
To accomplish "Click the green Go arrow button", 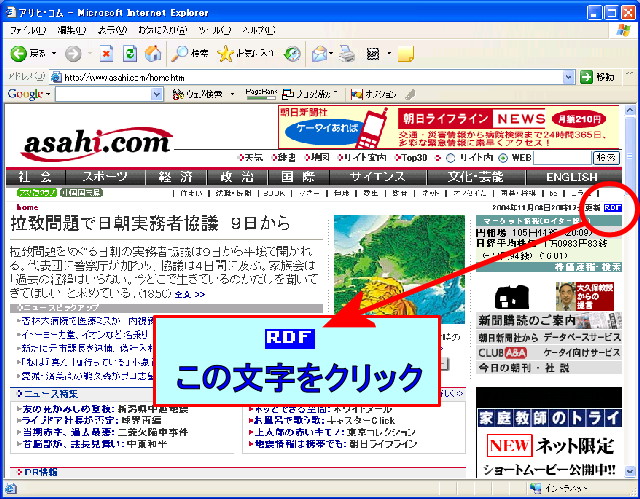I will [587, 77].
